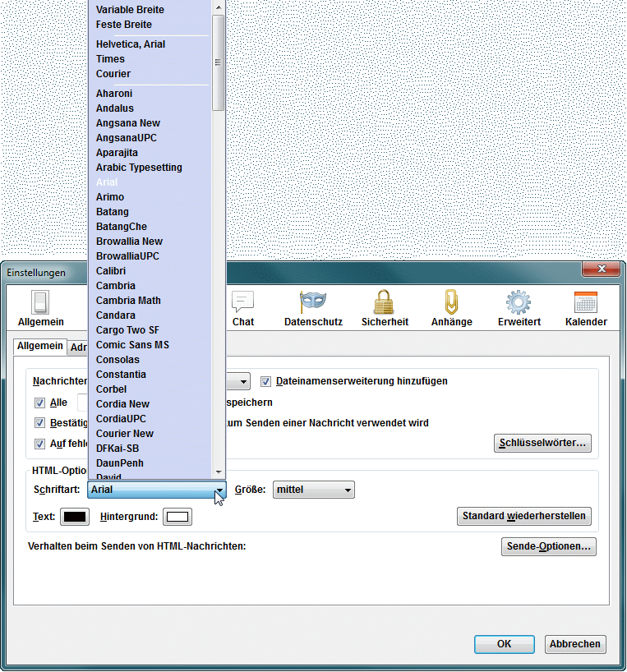
Task: Choose Constantia font
Action: point(150,374)
